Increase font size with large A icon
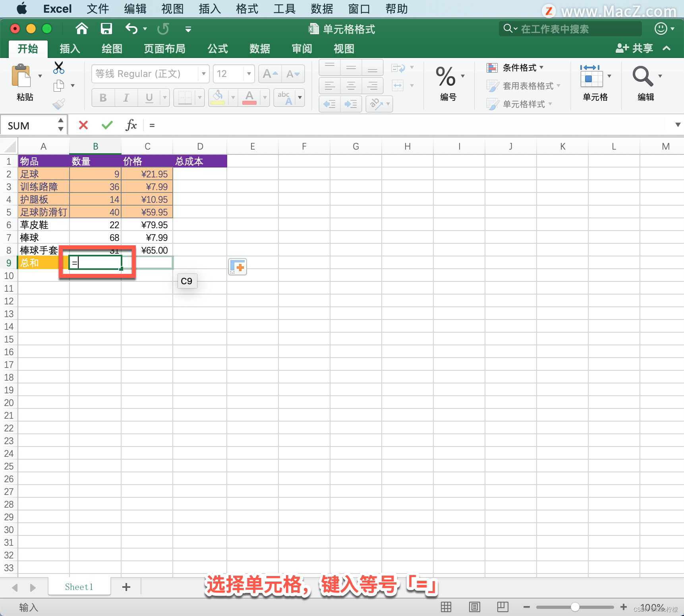 (270, 74)
